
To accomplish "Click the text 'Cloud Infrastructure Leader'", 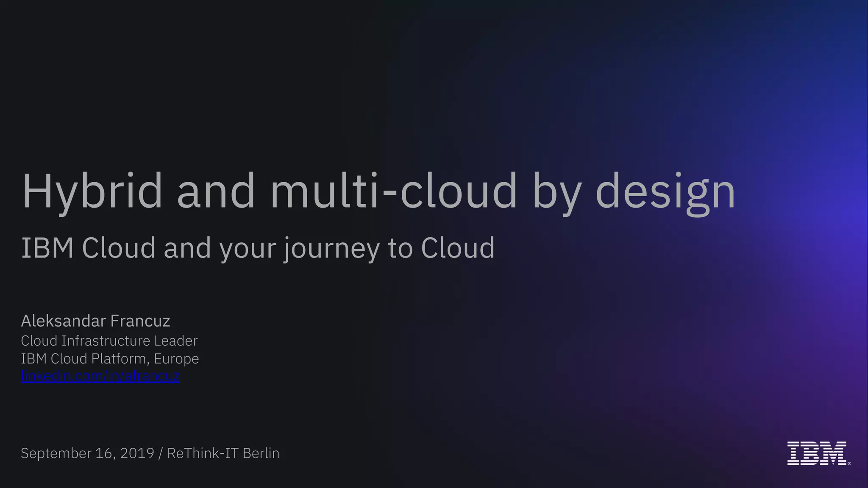I will pos(109,341).
